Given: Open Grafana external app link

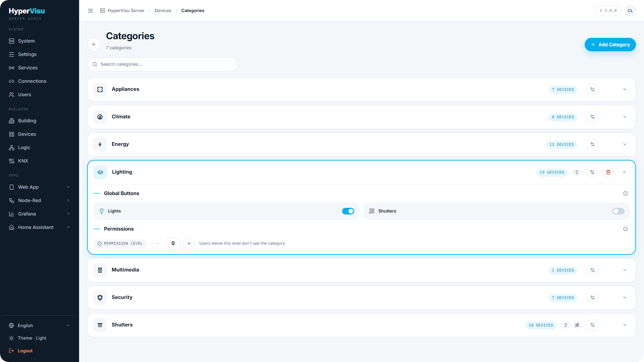Looking at the screenshot, I should (40, 214).
